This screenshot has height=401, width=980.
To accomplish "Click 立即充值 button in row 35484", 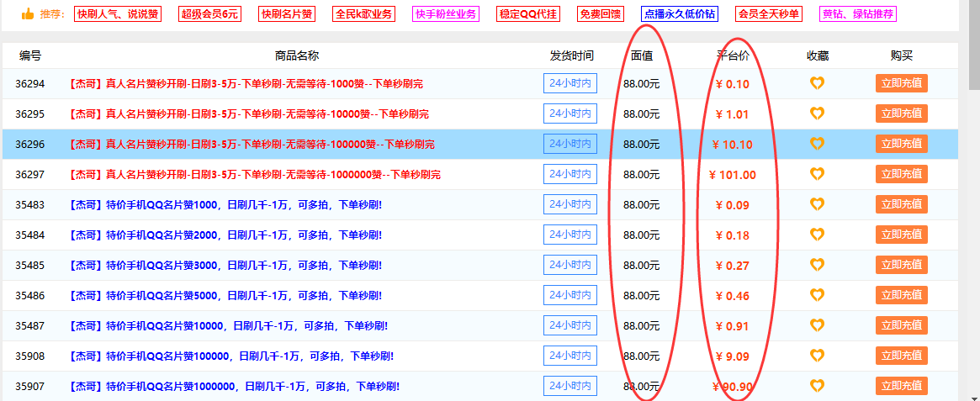I will click(901, 235).
